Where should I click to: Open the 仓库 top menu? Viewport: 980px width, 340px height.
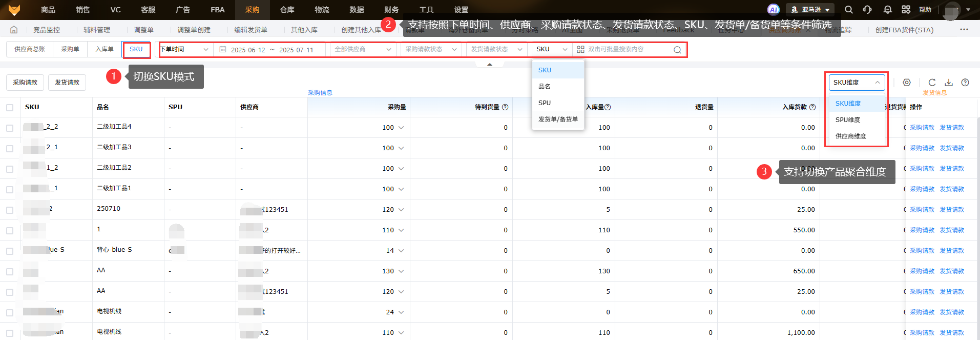pos(287,10)
